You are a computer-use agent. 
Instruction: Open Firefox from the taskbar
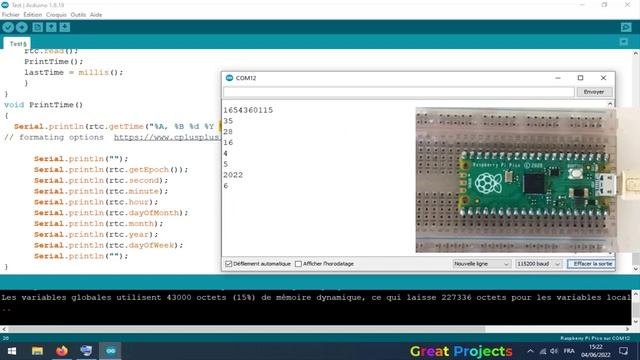[62, 351]
